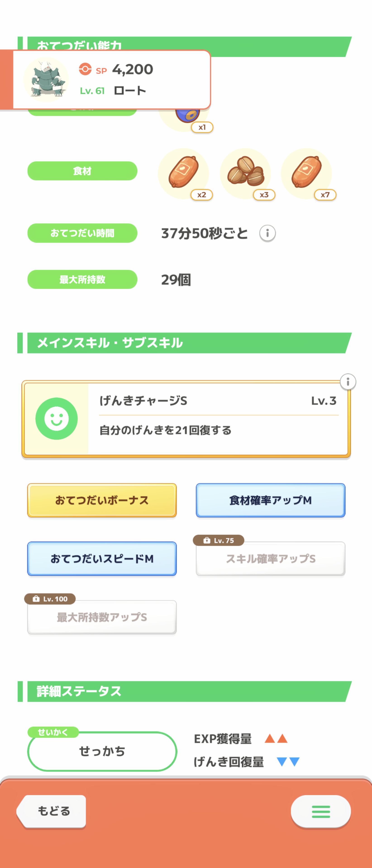Select the おてつだいスピードM sub skill
This screenshot has height=868, width=372.
102,559
